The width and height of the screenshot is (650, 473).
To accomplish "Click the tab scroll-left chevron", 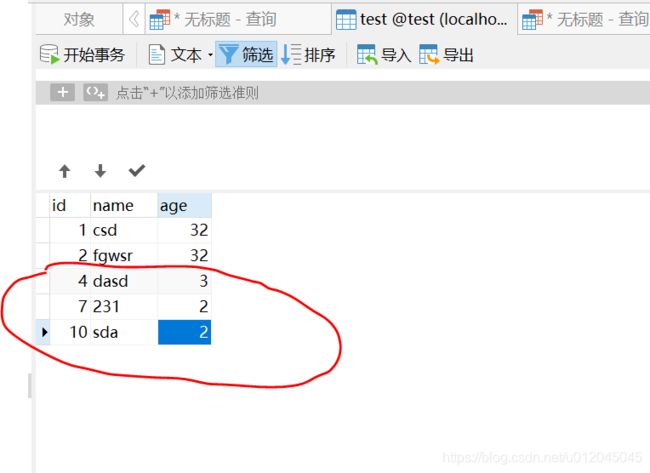I will [x=134, y=19].
